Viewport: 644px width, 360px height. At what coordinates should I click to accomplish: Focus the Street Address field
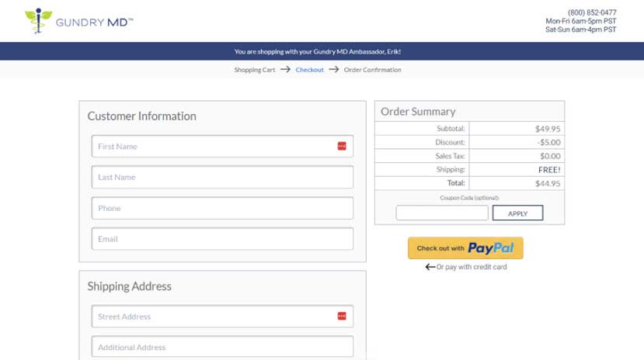coord(214,317)
